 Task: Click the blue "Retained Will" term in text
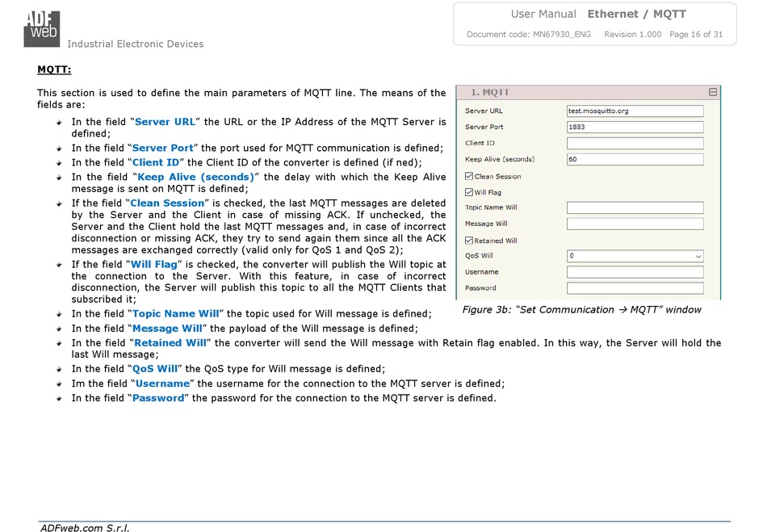point(170,343)
